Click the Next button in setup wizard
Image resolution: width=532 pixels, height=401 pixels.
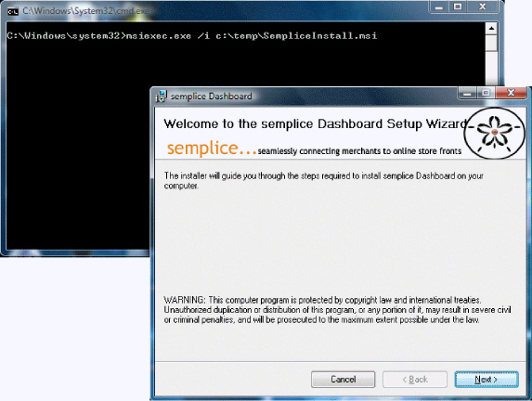click(x=487, y=380)
